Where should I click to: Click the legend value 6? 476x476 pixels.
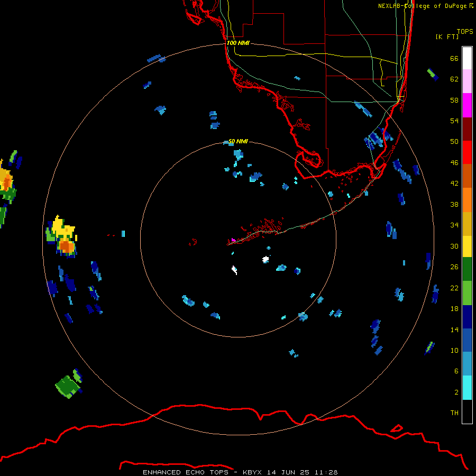[x=456, y=371]
